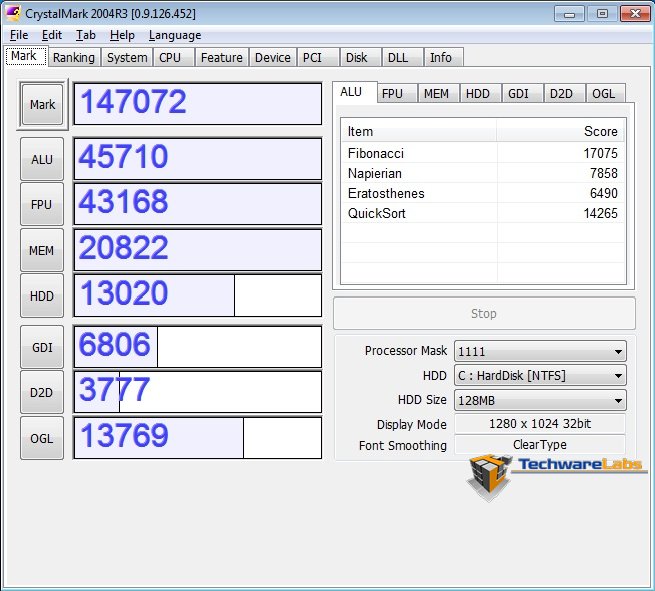Screen dimensions: 655x591
Task: Select the Mark main tab
Action: [x=25, y=56]
